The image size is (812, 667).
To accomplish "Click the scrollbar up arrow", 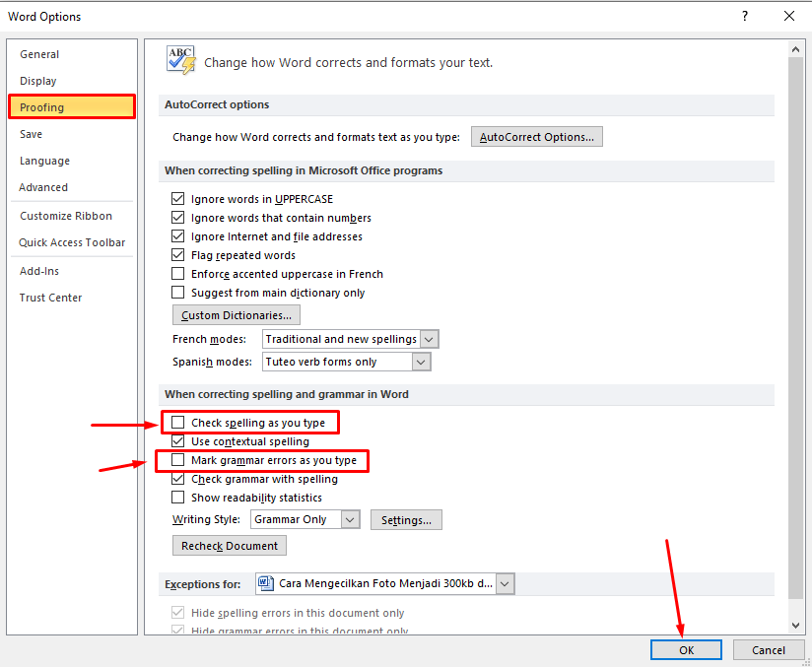I will 796,50.
